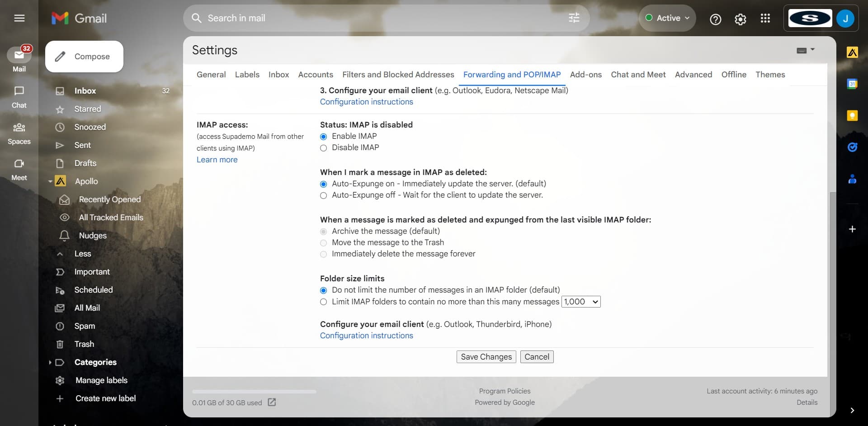This screenshot has height=426, width=868.
Task: Click the settings gear icon
Action: point(740,19)
